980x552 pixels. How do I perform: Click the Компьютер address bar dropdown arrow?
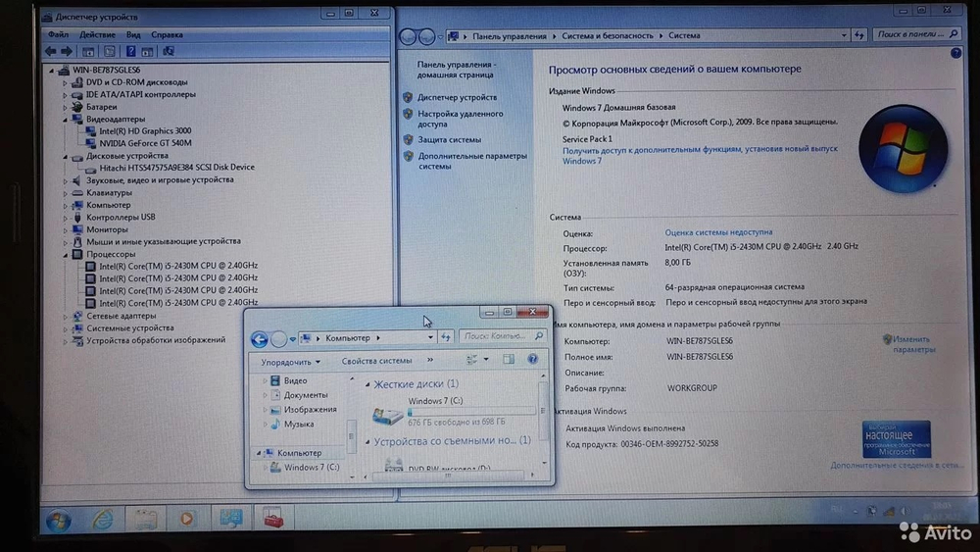[x=430, y=337]
